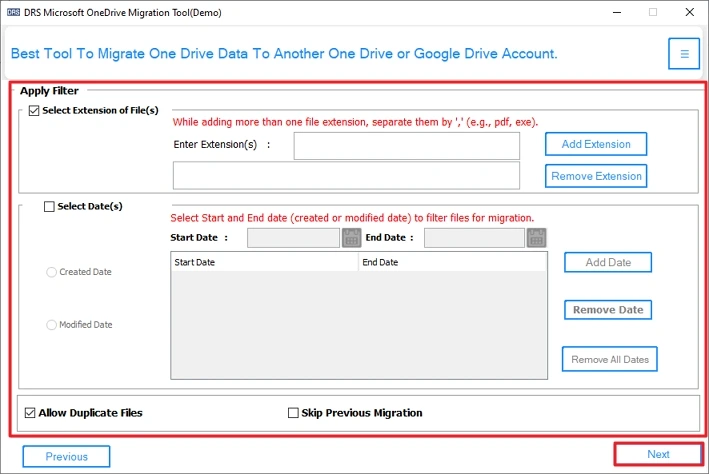This screenshot has width=709, height=474.
Task: Click the added extensions list box
Action: 346,175
